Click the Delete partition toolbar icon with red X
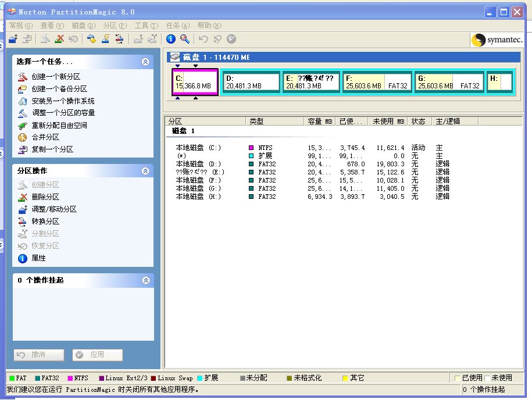532x400 pixels. tap(59, 39)
